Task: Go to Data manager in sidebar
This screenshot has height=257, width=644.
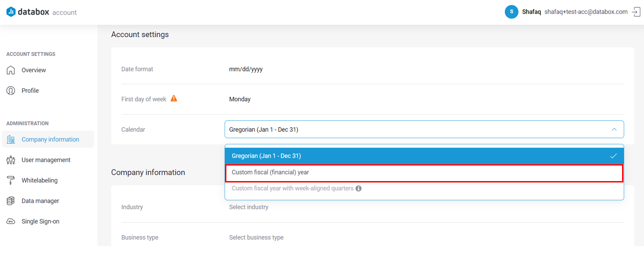Action: tap(40, 201)
